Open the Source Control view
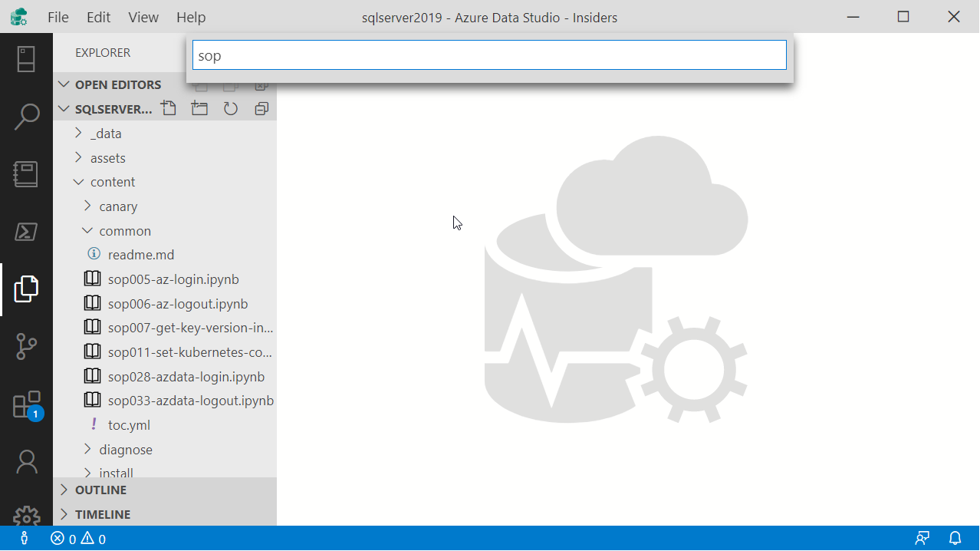 click(x=27, y=347)
